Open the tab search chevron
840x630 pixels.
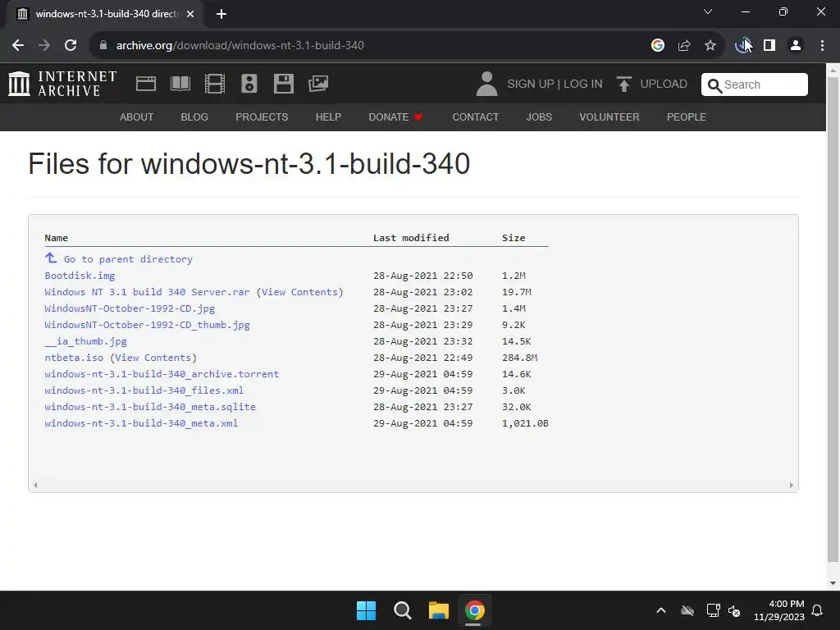tap(708, 11)
